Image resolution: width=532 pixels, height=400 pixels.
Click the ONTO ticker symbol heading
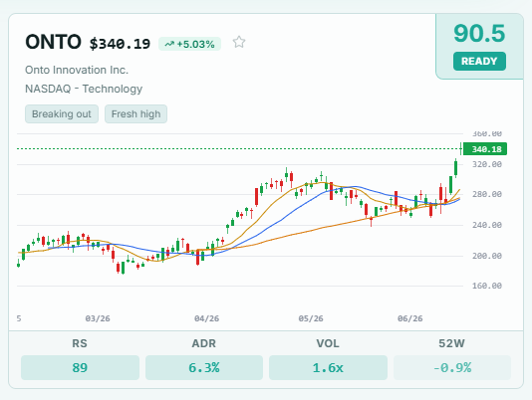click(x=53, y=42)
